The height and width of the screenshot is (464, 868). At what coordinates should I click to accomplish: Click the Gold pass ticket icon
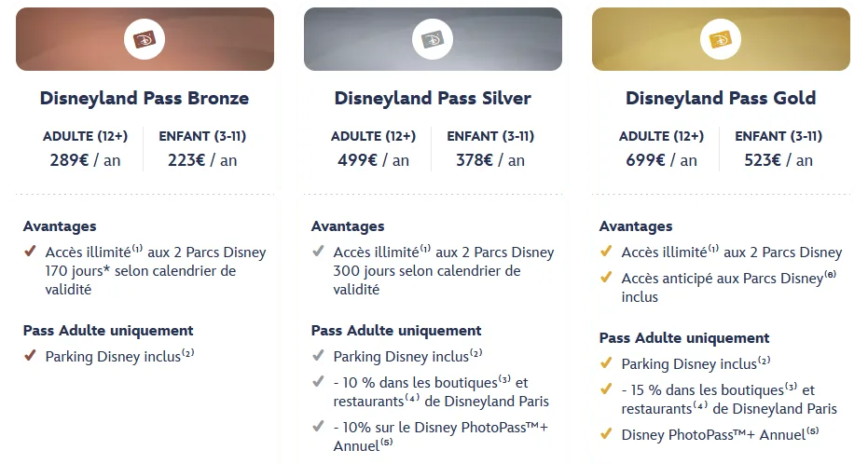click(x=721, y=39)
